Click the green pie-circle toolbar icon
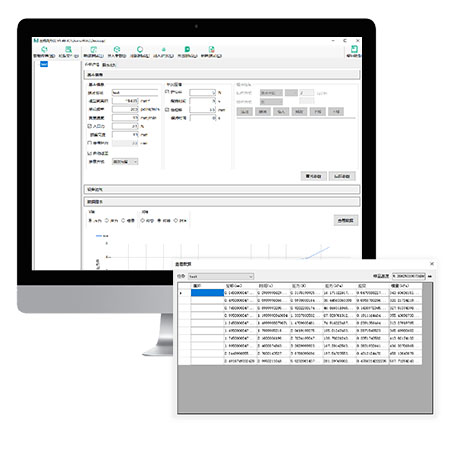The width and height of the screenshot is (450, 450). pos(117,49)
